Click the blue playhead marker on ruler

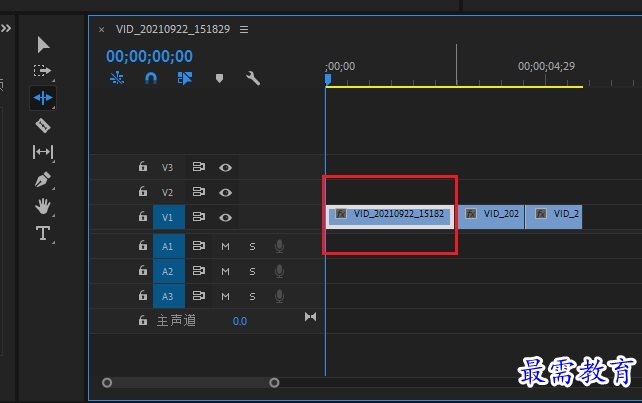[328, 79]
